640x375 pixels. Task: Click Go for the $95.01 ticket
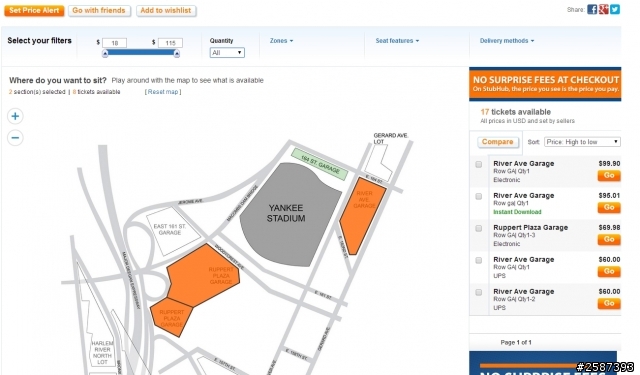[x=609, y=208]
